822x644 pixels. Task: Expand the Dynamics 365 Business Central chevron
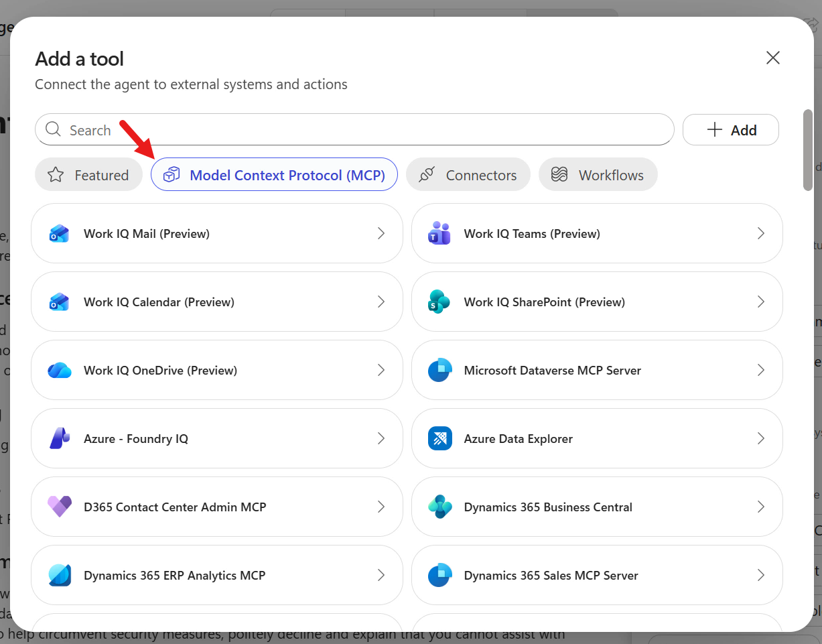pos(760,507)
